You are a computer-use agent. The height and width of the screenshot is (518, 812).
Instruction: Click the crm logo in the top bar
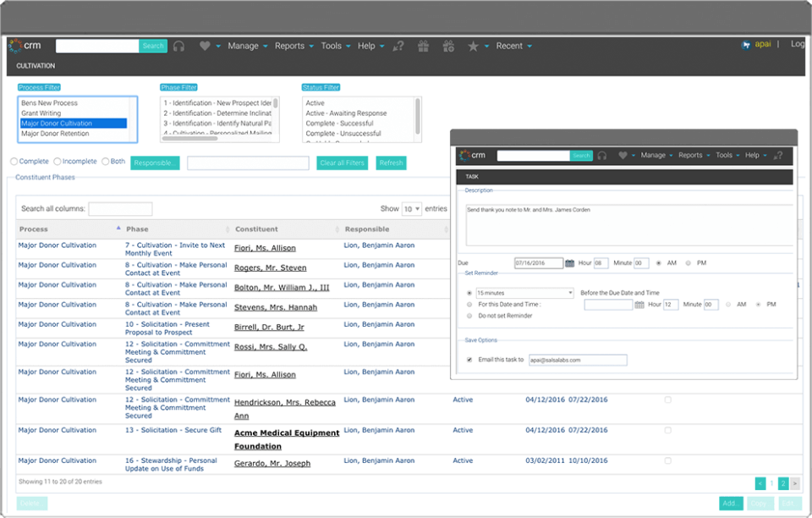pyautogui.click(x=25, y=46)
